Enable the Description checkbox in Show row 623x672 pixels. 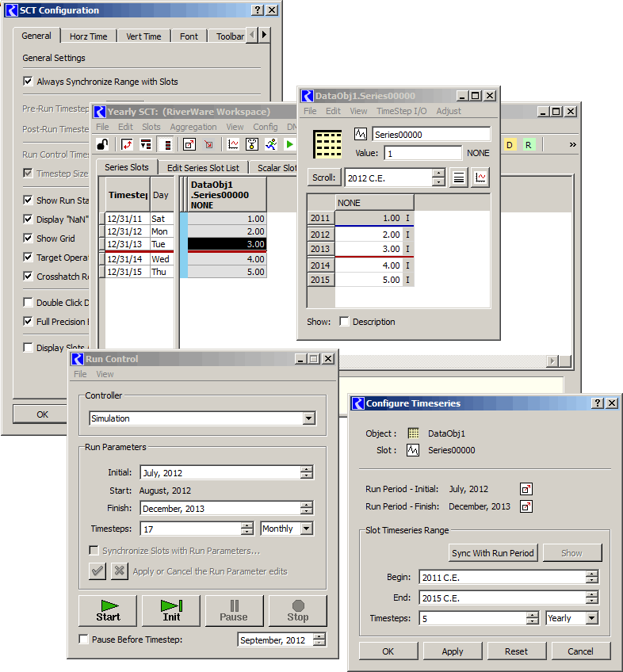tap(344, 322)
